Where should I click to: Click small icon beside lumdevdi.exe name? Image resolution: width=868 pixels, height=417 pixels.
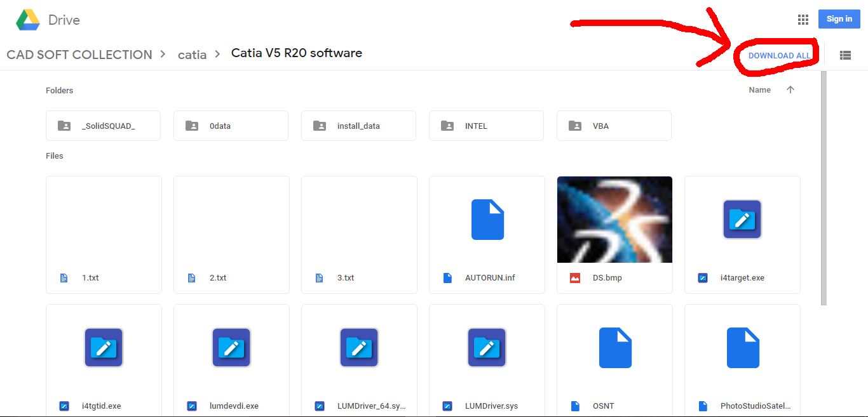pos(191,406)
